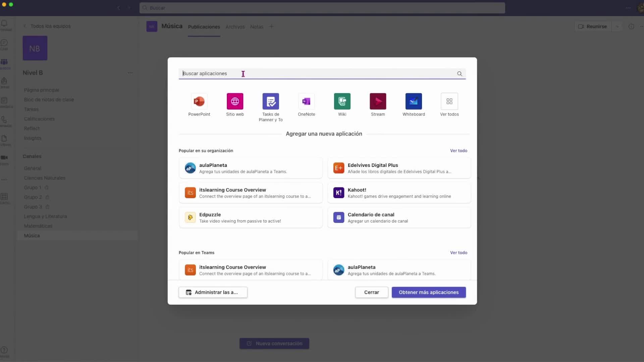The image size is (644, 362).
Task: Open Ver todo for organization apps
Action: pyautogui.click(x=458, y=151)
